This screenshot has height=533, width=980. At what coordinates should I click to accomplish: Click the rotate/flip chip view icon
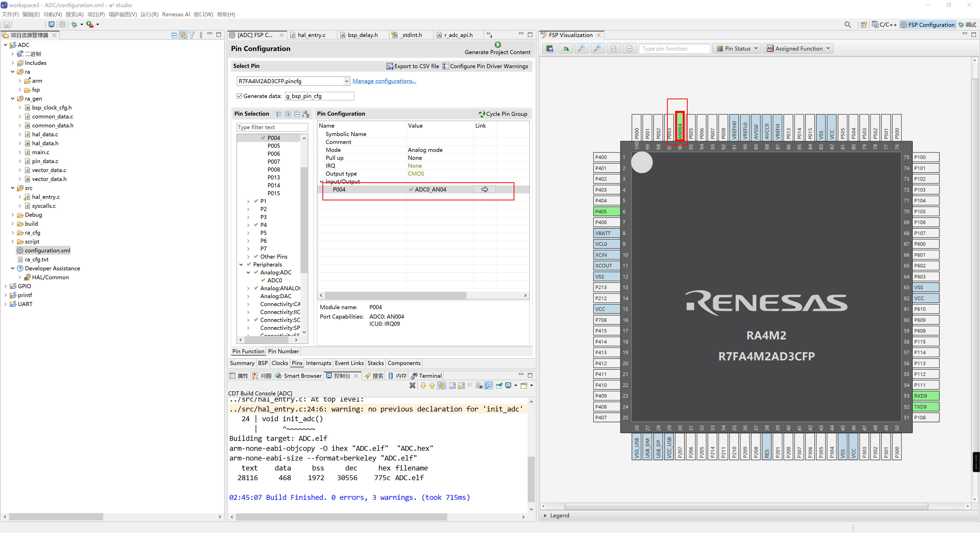pyautogui.click(x=566, y=49)
